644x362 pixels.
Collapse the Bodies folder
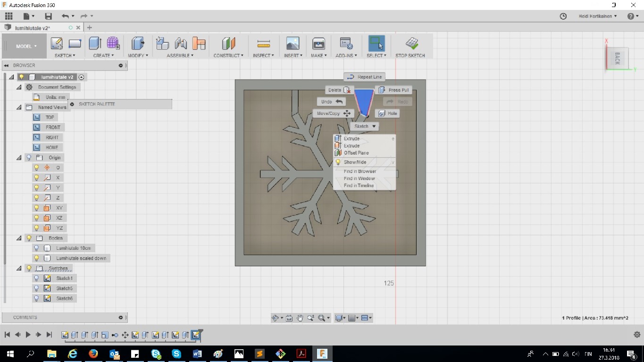(19, 238)
